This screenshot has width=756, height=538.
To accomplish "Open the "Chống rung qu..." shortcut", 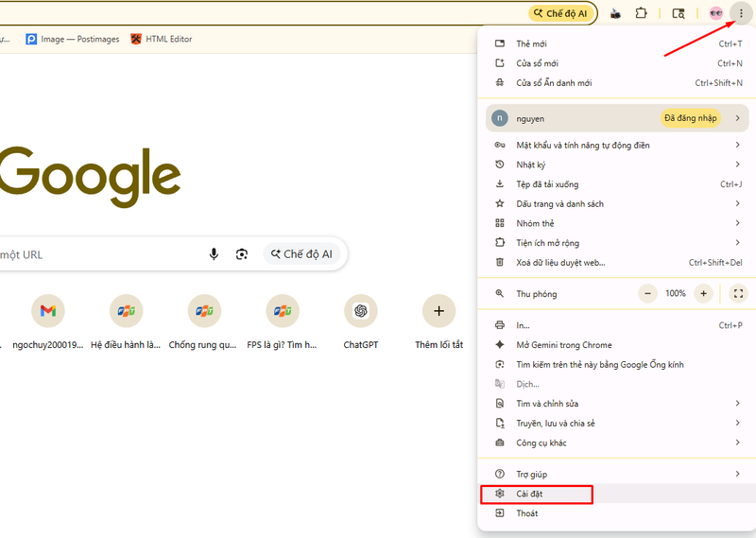I will 204,321.
